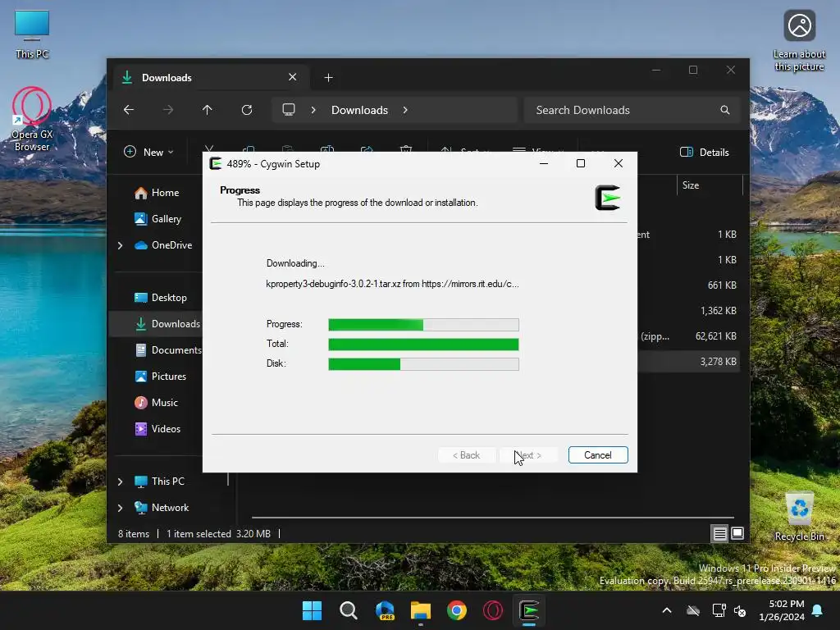Open File Explorer from taskbar
Image resolution: width=840 pixels, height=630 pixels.
click(x=421, y=610)
